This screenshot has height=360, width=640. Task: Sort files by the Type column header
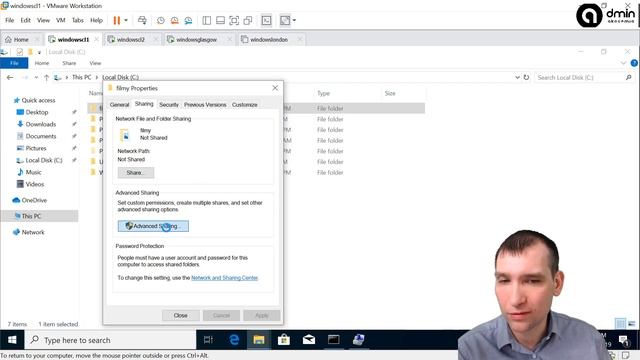pos(323,93)
